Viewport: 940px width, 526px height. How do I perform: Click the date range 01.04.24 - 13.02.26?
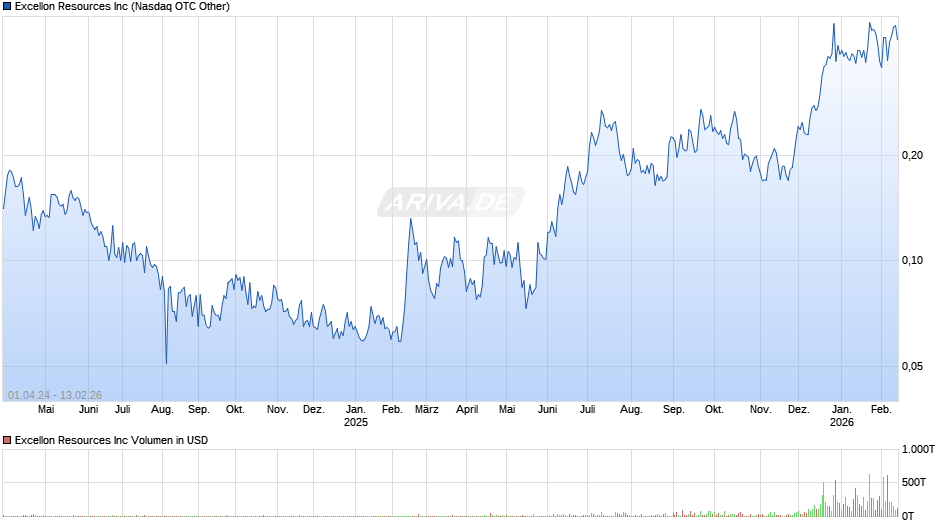[x=55, y=395]
